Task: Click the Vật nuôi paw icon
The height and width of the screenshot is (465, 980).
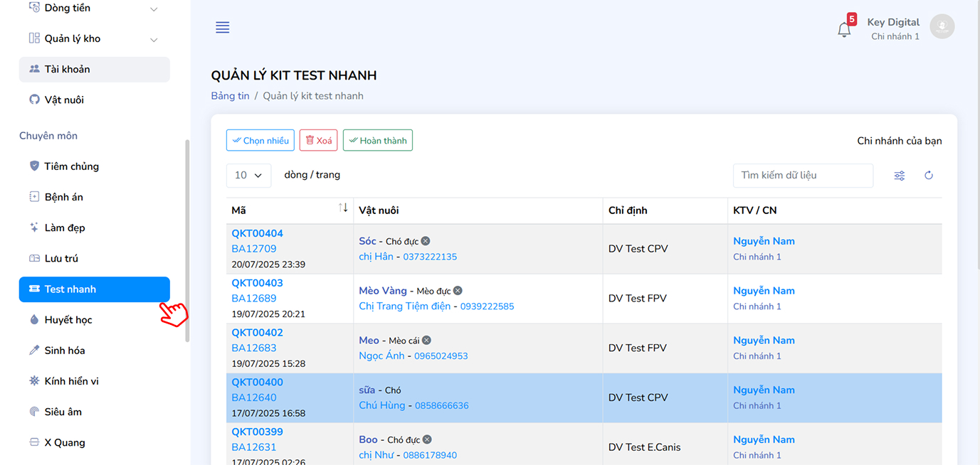Action: [35, 100]
